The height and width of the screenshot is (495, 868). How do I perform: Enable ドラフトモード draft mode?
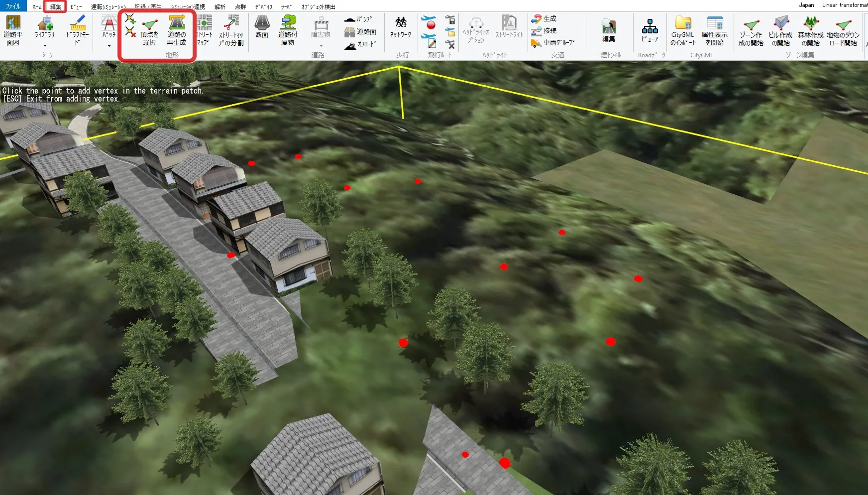pyautogui.click(x=77, y=30)
